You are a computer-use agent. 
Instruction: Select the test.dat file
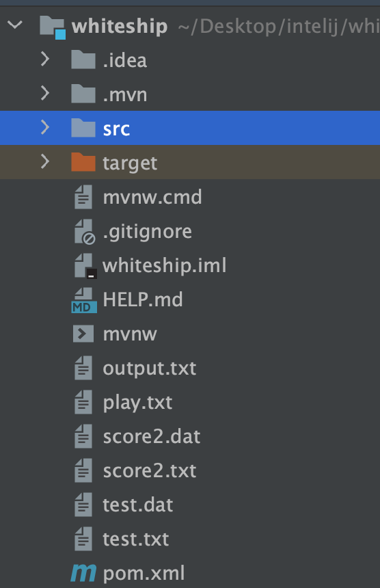point(138,505)
